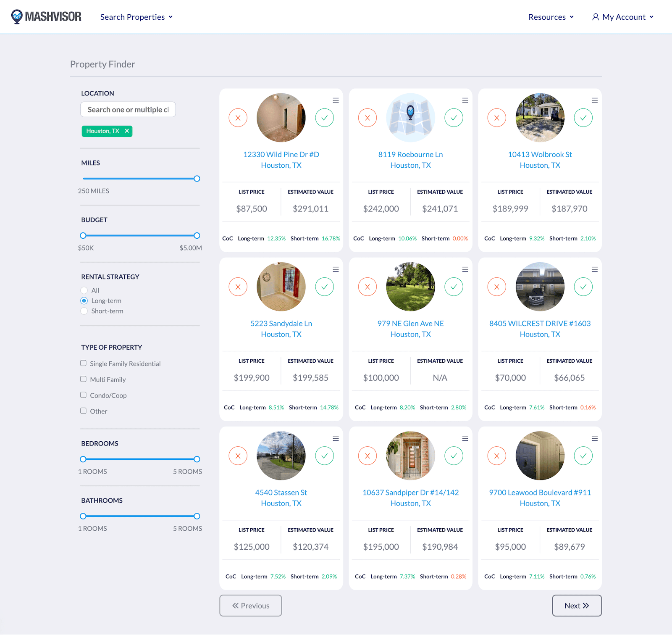Approve the 4540 Stassen St property
672x635 pixels.
click(x=324, y=456)
